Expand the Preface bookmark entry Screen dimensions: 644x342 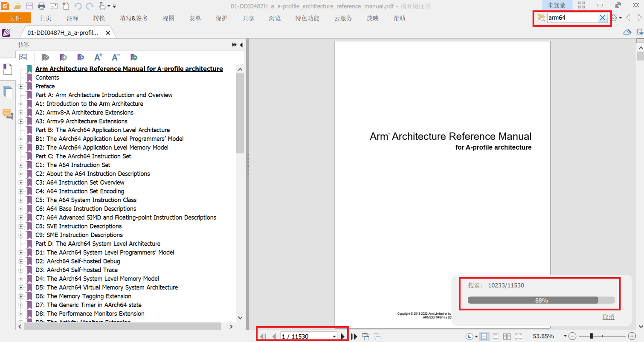21,86
